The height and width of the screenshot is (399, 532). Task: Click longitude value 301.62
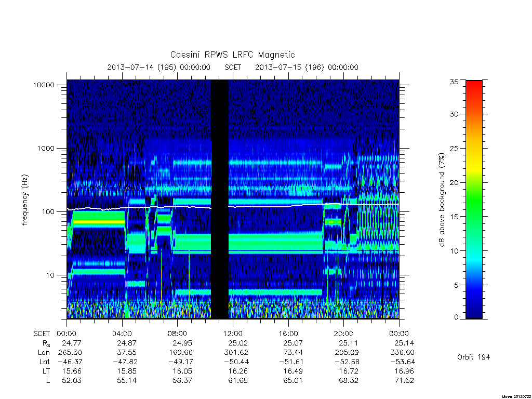[236, 353]
